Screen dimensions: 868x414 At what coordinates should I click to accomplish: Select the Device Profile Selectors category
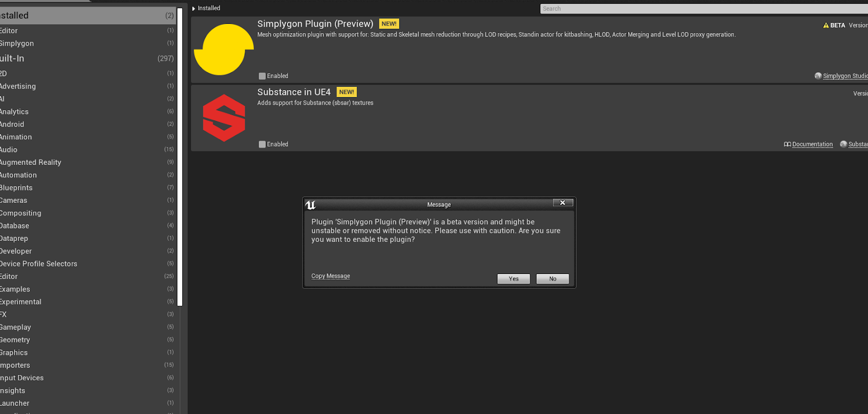(x=88, y=264)
